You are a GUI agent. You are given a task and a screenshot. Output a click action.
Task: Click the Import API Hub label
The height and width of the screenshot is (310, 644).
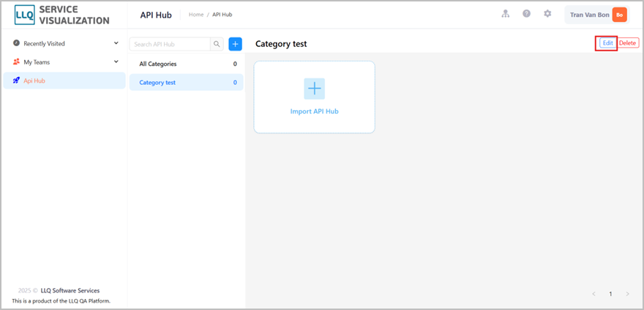pos(314,111)
